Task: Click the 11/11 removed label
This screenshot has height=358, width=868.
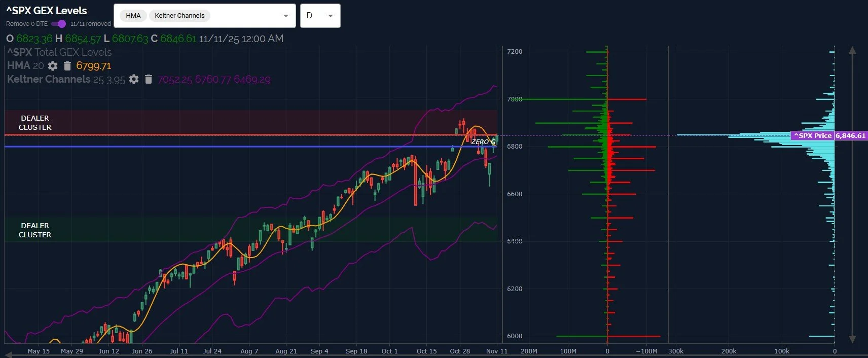Action: click(91, 24)
